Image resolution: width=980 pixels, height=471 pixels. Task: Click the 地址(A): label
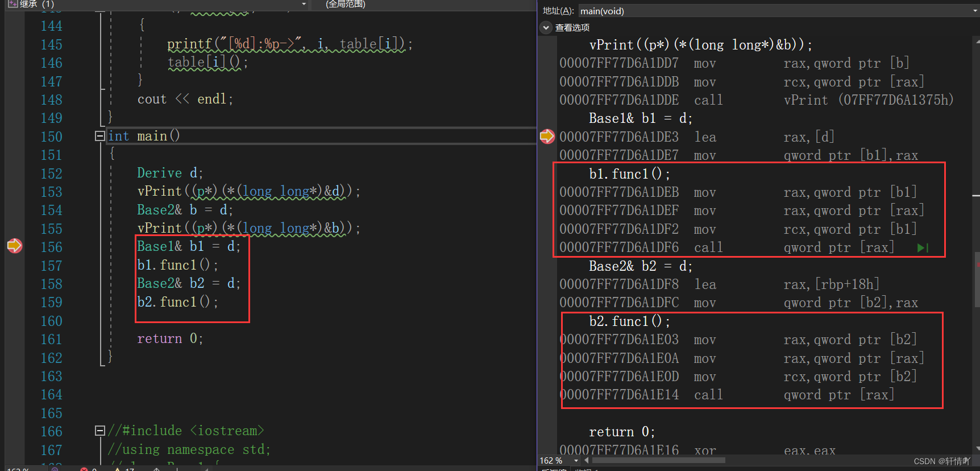(x=558, y=11)
